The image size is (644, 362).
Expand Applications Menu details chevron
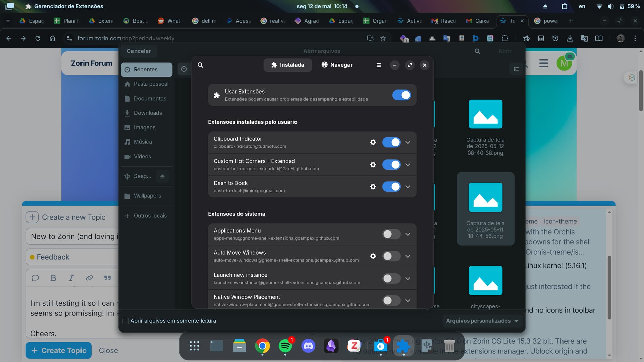408,234
